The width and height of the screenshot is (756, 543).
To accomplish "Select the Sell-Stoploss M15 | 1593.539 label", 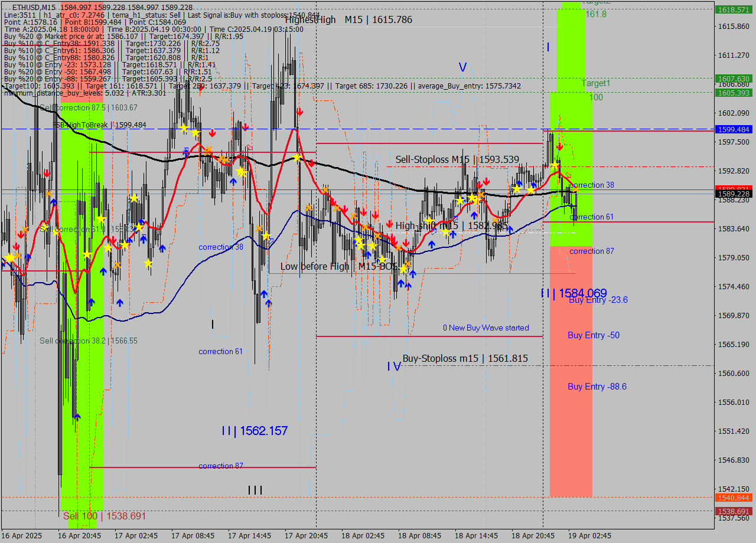I will tap(457, 159).
